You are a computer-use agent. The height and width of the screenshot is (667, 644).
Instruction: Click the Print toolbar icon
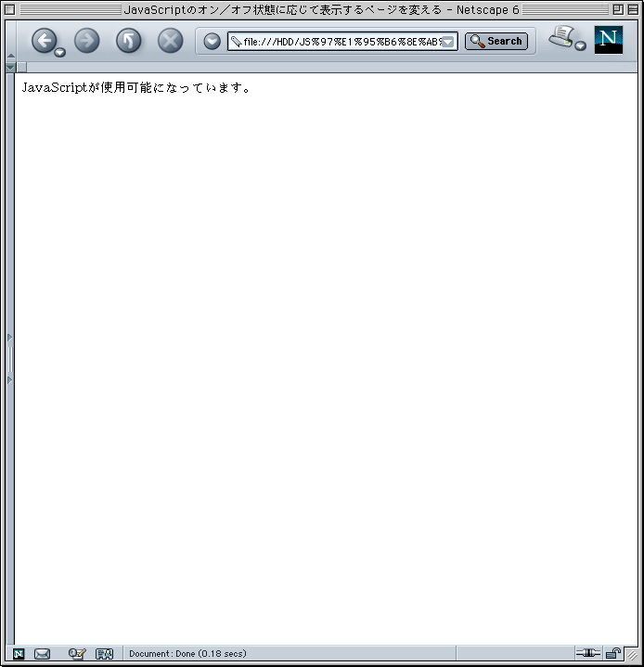(560, 37)
